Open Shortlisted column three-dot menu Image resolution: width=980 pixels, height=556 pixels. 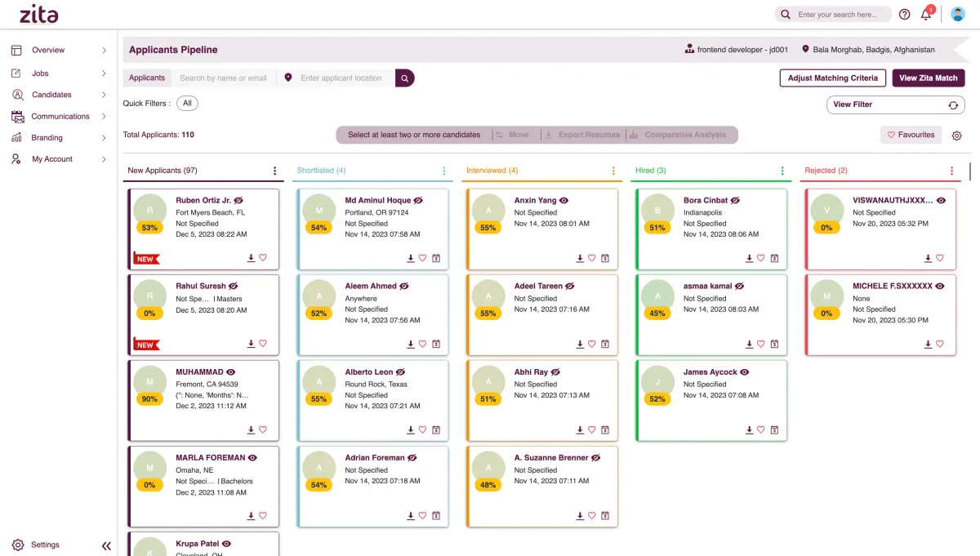coord(444,171)
